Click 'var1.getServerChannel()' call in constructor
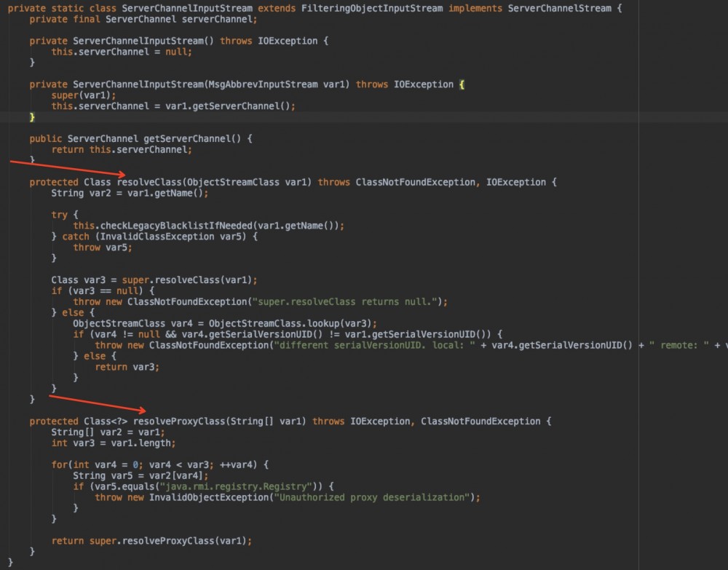Viewport: 728px width, 570px height. [x=227, y=106]
